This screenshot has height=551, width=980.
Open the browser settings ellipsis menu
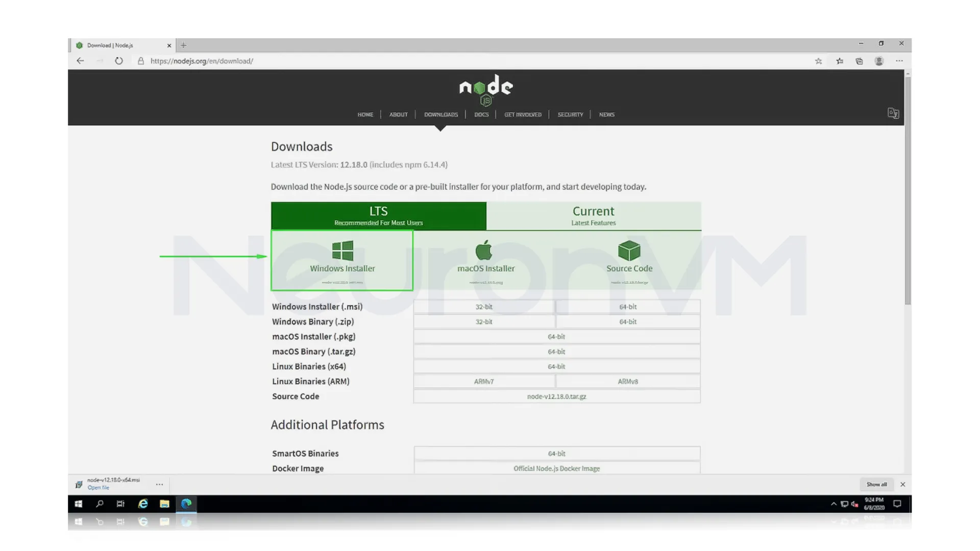(899, 61)
